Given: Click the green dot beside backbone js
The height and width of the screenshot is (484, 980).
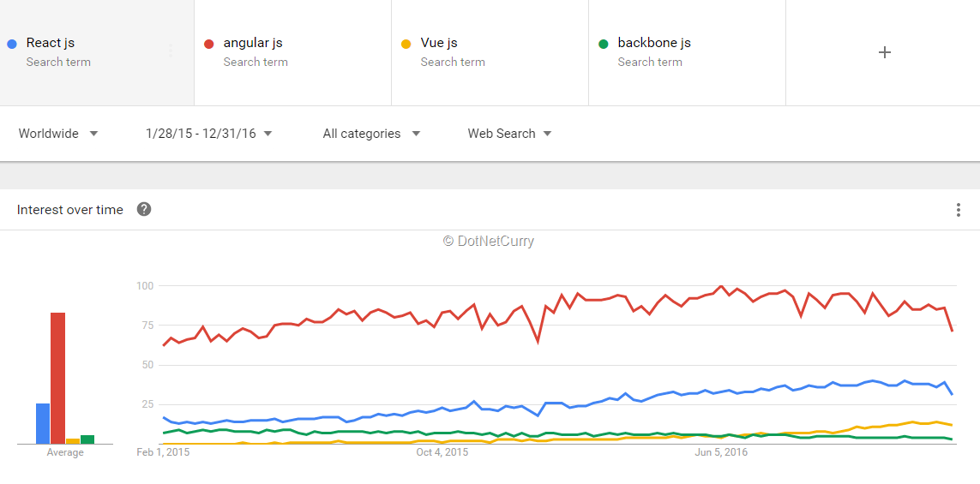Looking at the screenshot, I should pyautogui.click(x=603, y=44).
